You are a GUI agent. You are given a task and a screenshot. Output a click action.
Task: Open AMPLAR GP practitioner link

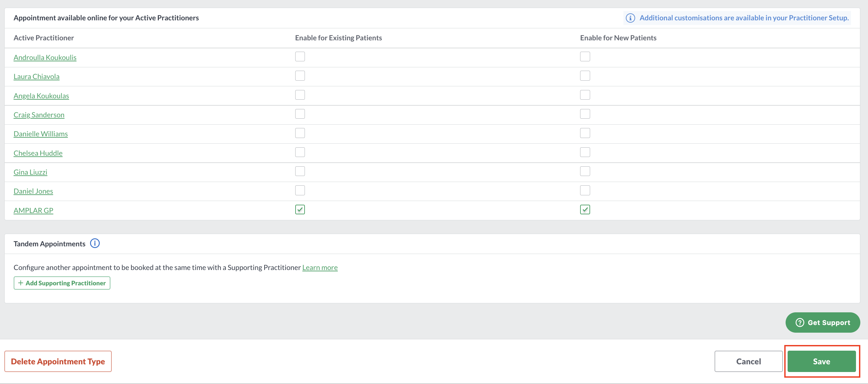click(x=33, y=211)
